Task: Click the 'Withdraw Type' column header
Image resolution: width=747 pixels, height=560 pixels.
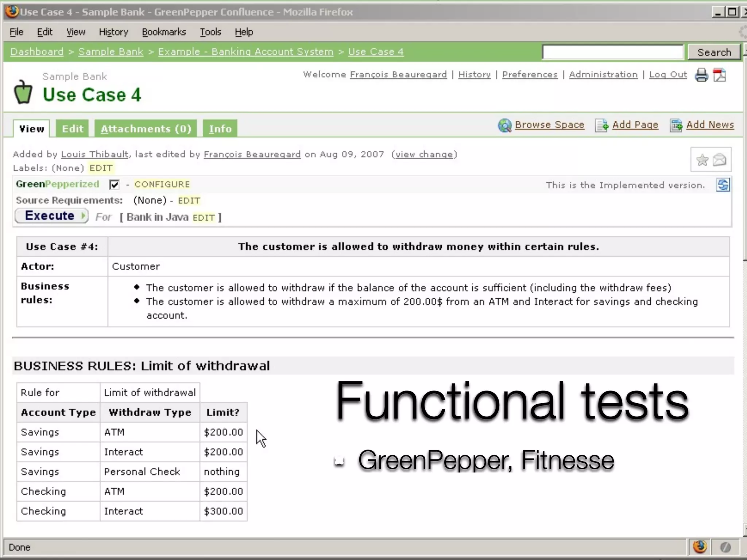Action: 150,412
